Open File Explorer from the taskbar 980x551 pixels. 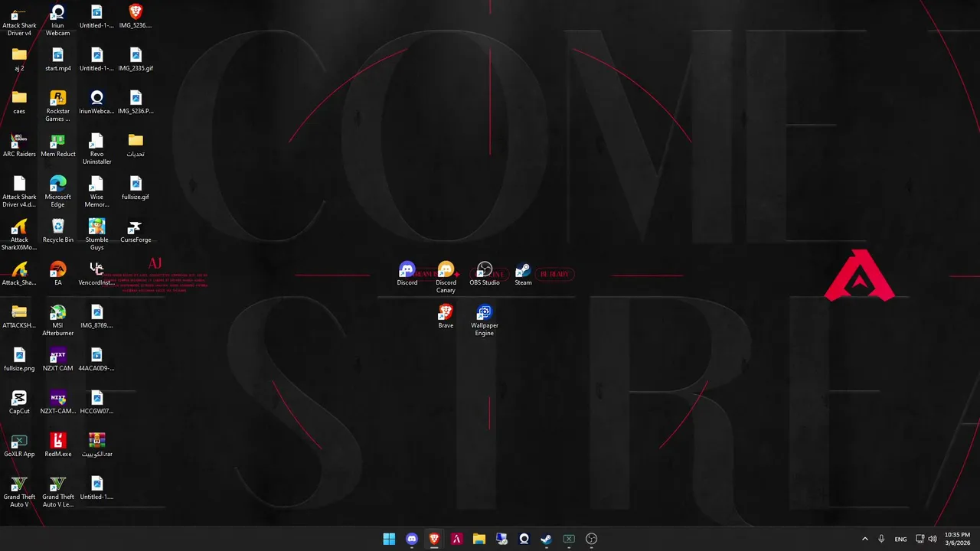point(479,539)
